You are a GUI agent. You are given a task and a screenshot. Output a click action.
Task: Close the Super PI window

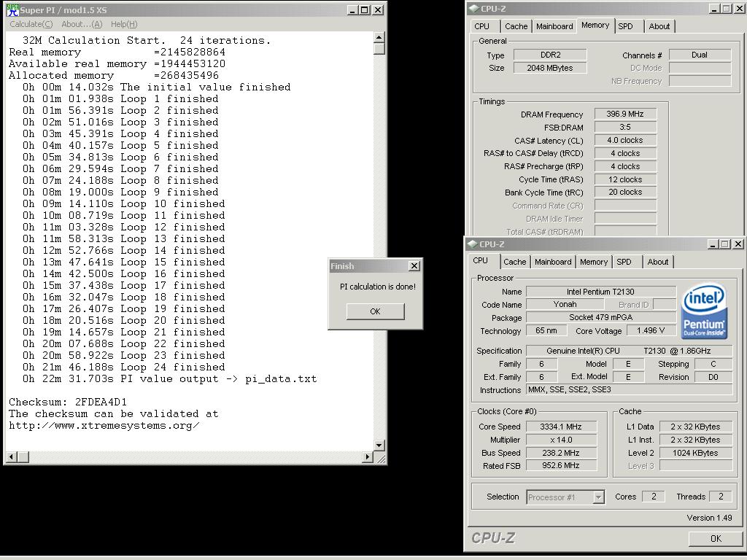[x=378, y=10]
